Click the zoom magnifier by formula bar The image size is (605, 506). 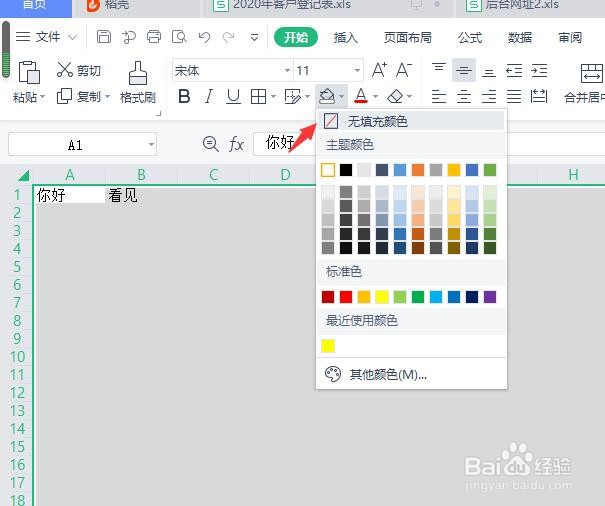[x=211, y=144]
